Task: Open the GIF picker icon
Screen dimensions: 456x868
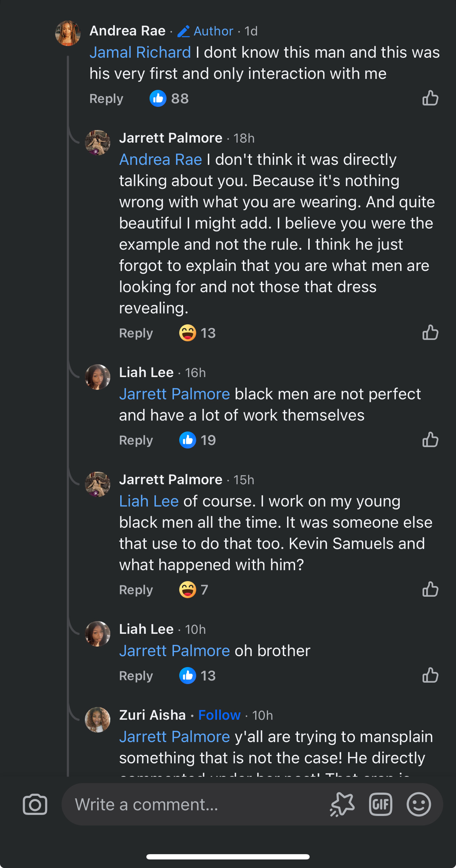Action: coord(381,805)
